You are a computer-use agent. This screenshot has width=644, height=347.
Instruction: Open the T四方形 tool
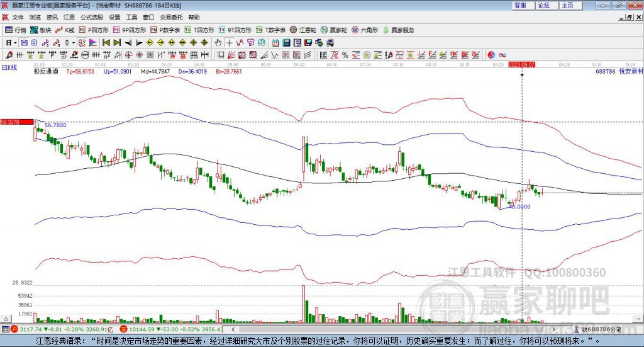pos(199,30)
